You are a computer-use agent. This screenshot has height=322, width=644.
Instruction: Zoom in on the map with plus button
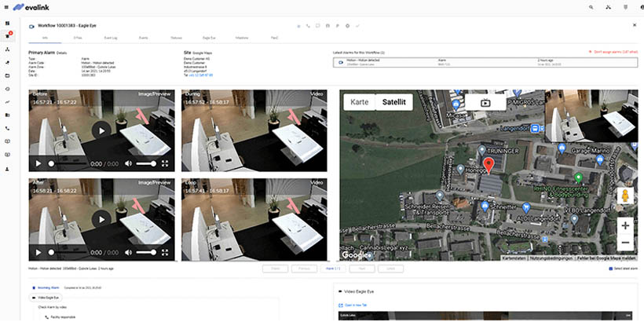(625, 225)
